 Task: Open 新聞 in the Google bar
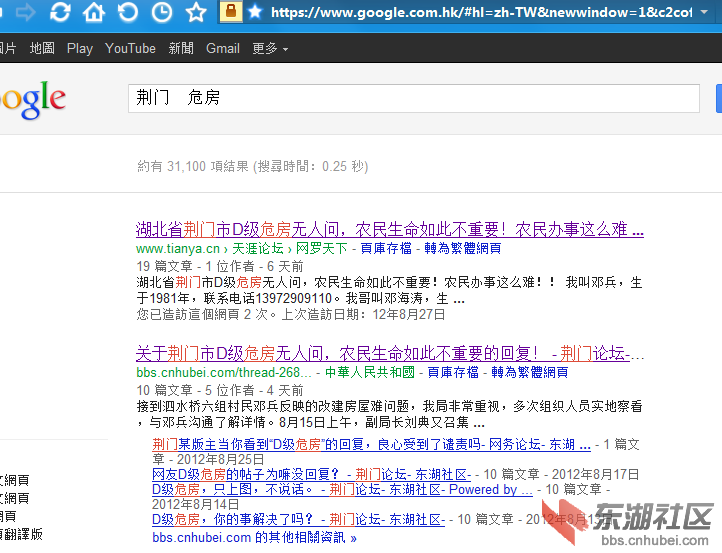pyautogui.click(x=181, y=48)
